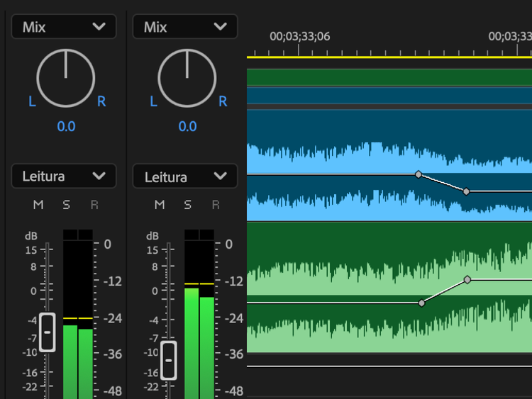This screenshot has height=399, width=532.
Task: Click the second channel's pan knob
Action: coord(187,78)
